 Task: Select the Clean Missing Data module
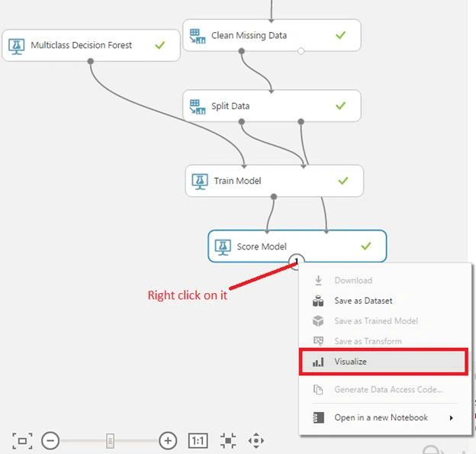272,35
